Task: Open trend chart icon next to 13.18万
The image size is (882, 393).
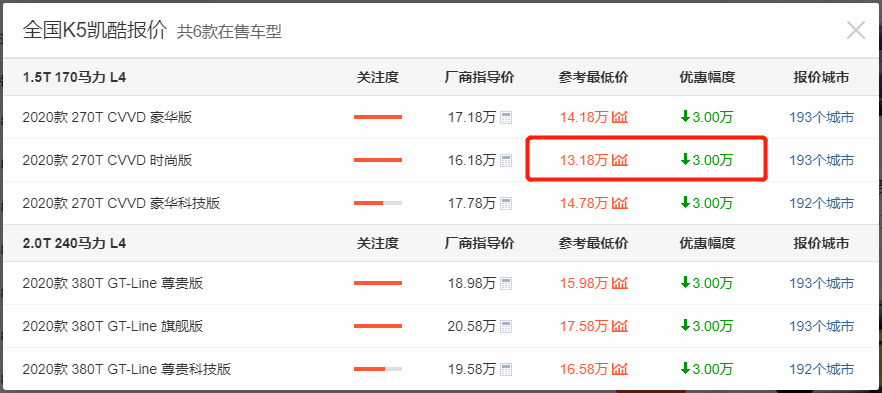Action: [620, 161]
